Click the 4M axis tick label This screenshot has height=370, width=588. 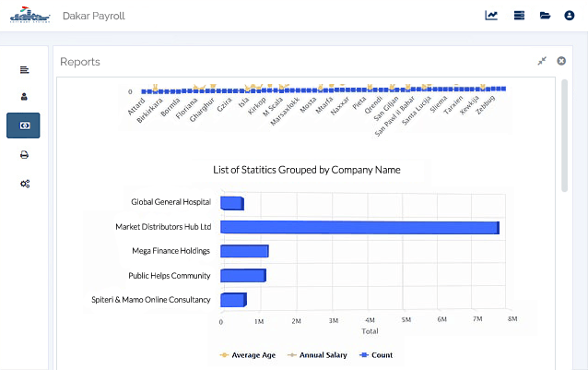[x=370, y=320]
